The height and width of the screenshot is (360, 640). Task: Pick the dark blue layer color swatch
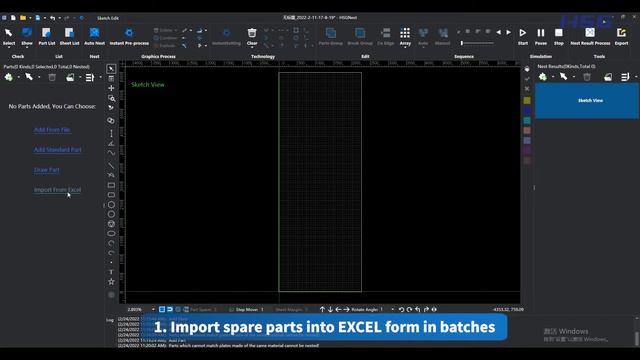[x=527, y=111]
